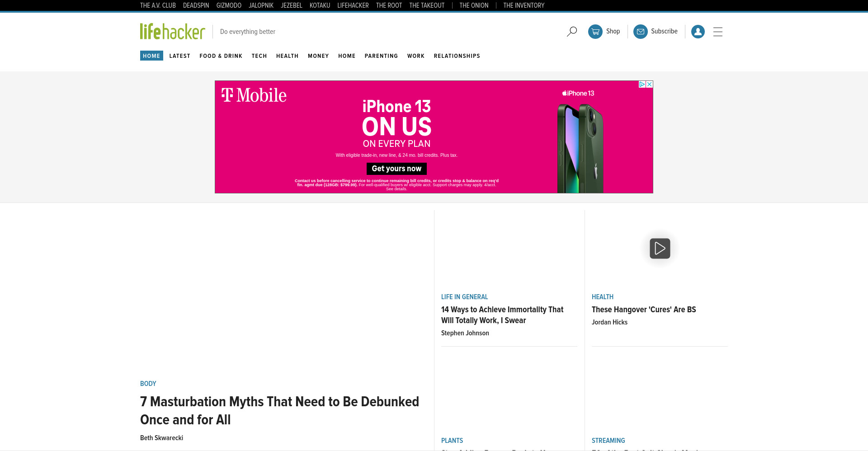The height and width of the screenshot is (451, 868).
Task: Go to The A.V. Club site
Action: 158,5
